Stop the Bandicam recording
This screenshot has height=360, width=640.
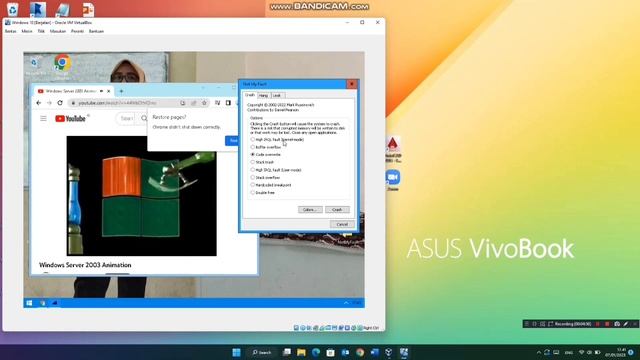coord(607,324)
